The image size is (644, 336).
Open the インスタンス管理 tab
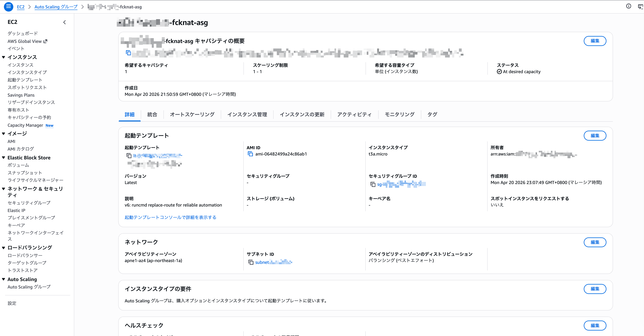click(x=247, y=114)
